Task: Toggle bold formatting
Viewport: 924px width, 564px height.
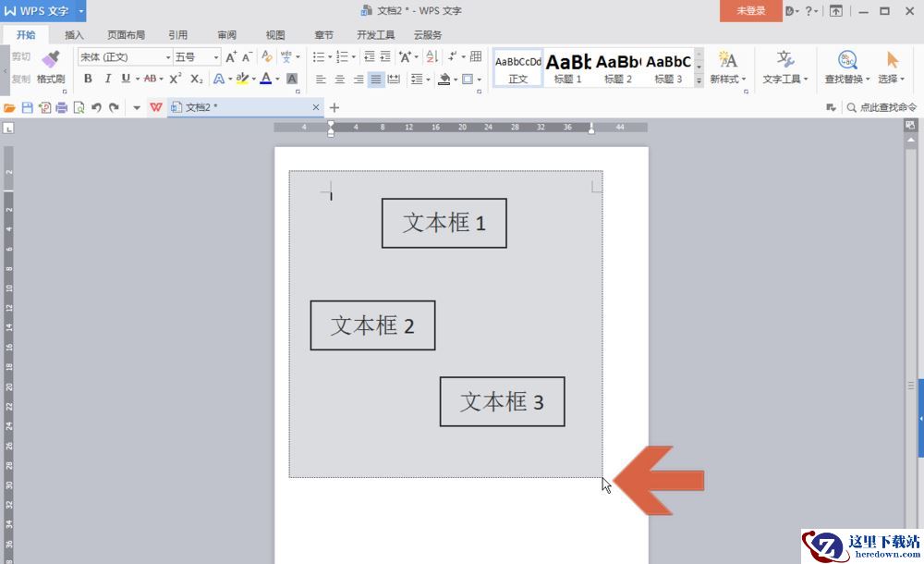Action: pyautogui.click(x=88, y=79)
